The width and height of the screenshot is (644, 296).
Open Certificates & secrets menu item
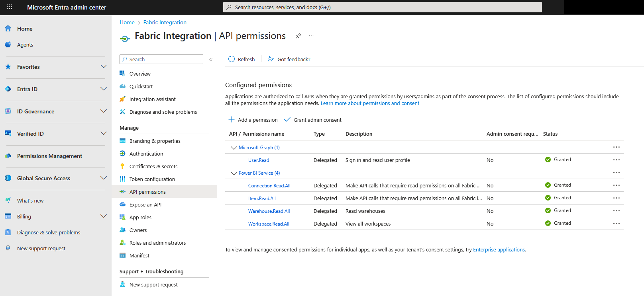click(x=153, y=166)
